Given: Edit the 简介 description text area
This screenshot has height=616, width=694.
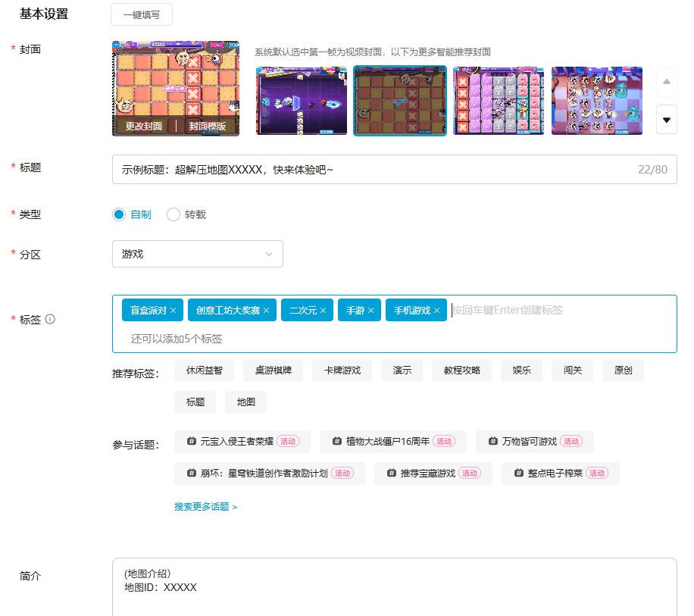Looking at the screenshot, I should click(395, 586).
